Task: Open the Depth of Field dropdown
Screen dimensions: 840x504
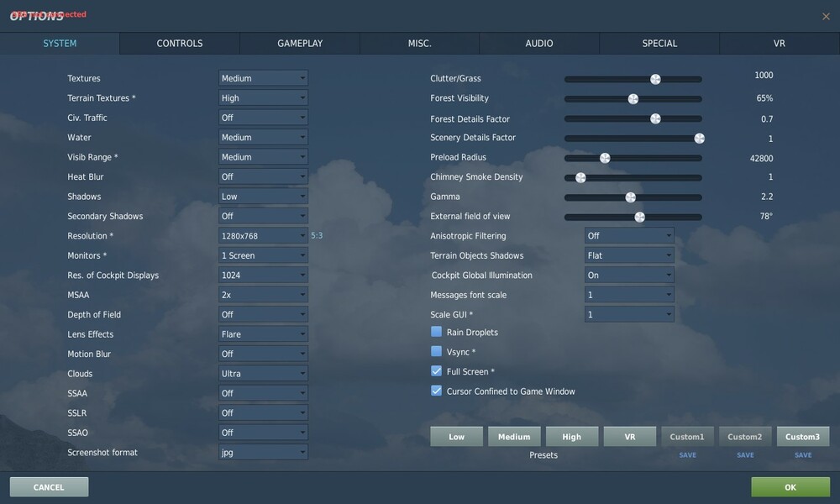Action: 263,314
